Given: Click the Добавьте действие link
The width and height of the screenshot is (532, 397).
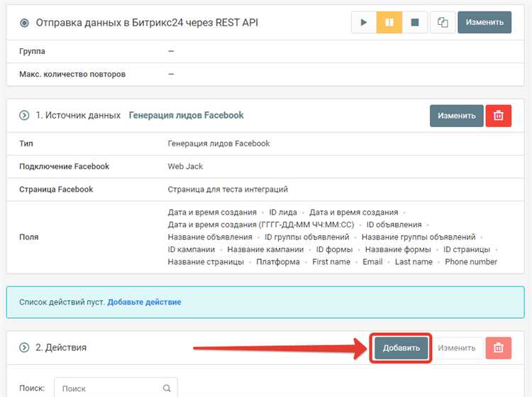Looking at the screenshot, I should pos(144,302).
